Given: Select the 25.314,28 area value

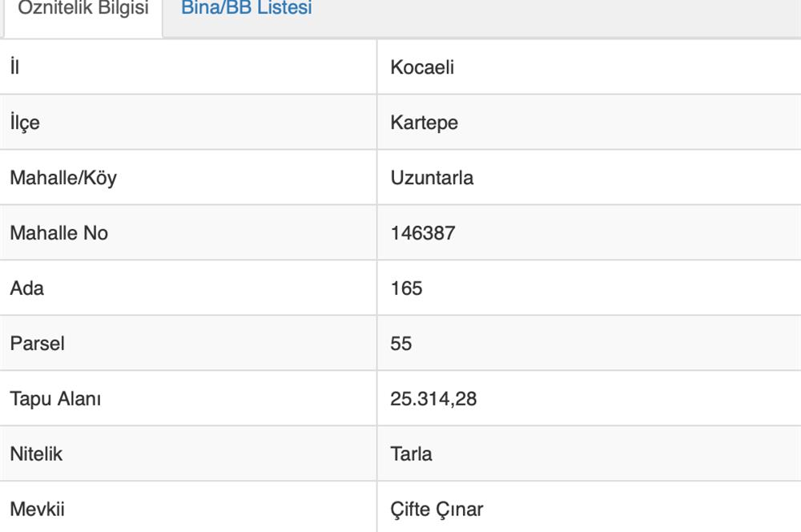Looking at the screenshot, I should [433, 399].
